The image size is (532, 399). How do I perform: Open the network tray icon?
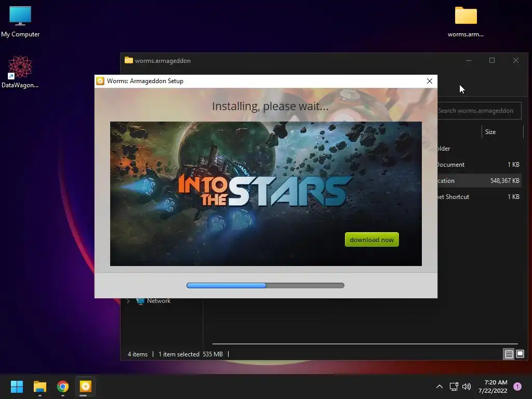click(x=454, y=387)
